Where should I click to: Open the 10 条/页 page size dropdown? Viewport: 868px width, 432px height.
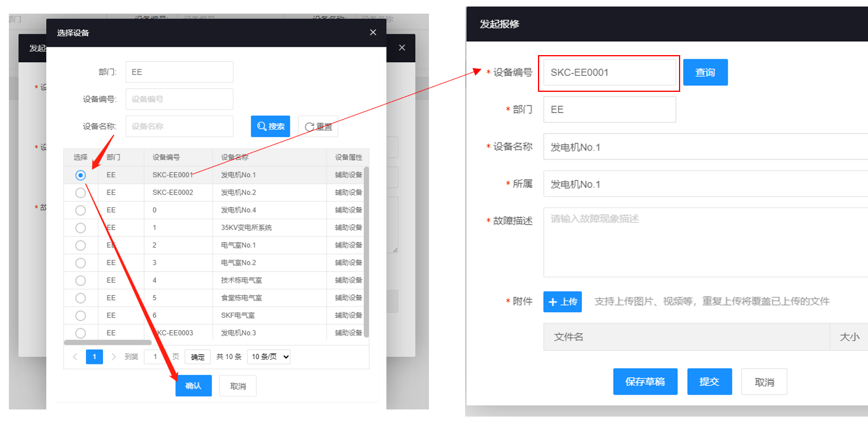[x=269, y=357]
